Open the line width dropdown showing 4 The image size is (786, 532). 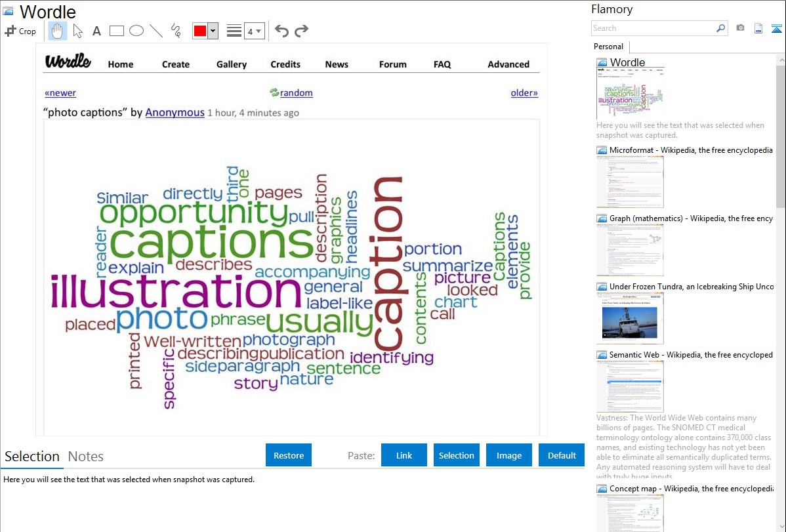tap(254, 31)
